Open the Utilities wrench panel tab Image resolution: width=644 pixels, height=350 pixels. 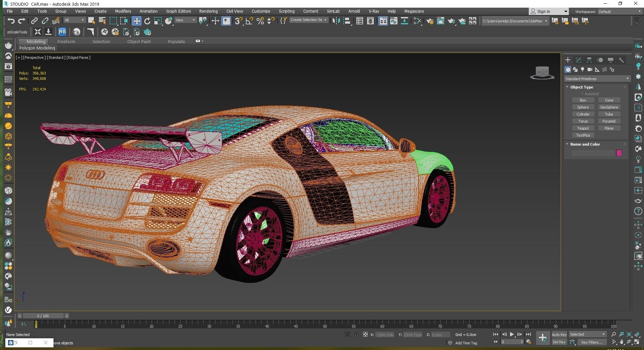[x=621, y=60]
